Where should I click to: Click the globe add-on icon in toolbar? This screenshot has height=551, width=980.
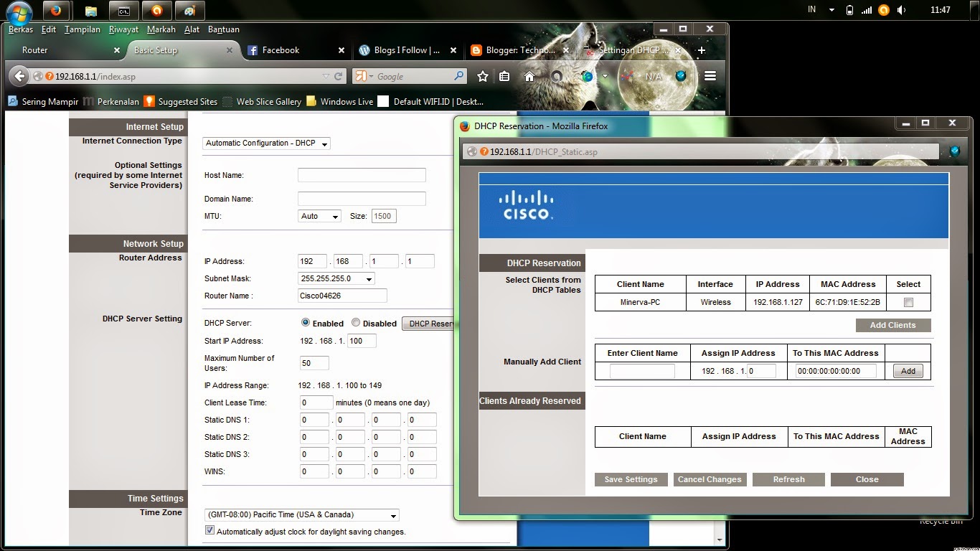588,76
